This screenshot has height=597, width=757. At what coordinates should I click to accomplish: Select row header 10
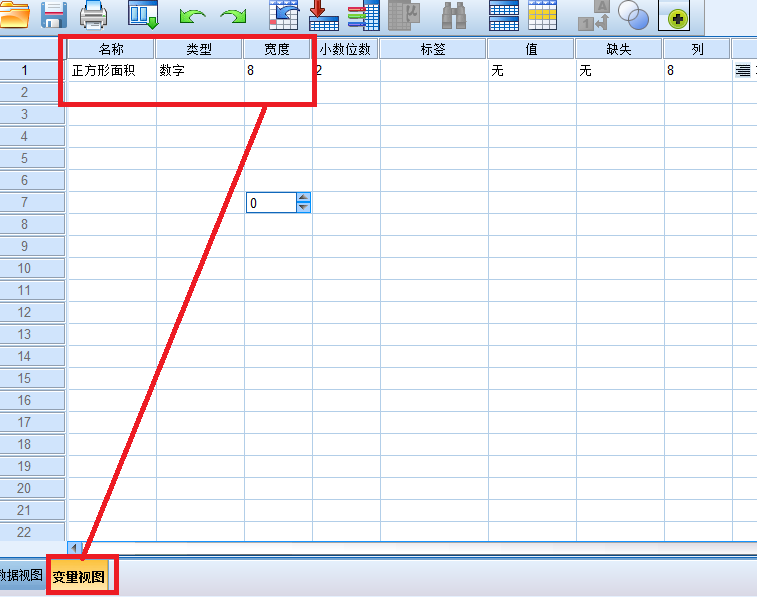tap(32, 268)
